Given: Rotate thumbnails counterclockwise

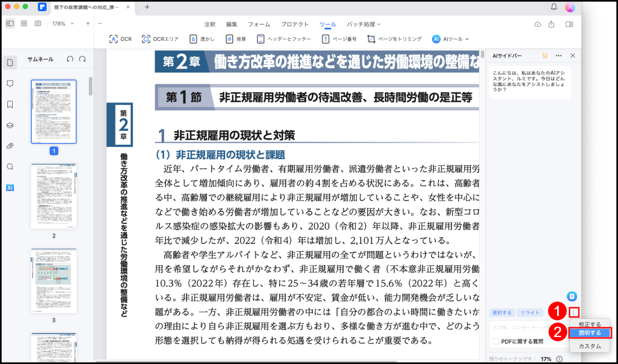Looking at the screenshot, I should tap(70, 59).
